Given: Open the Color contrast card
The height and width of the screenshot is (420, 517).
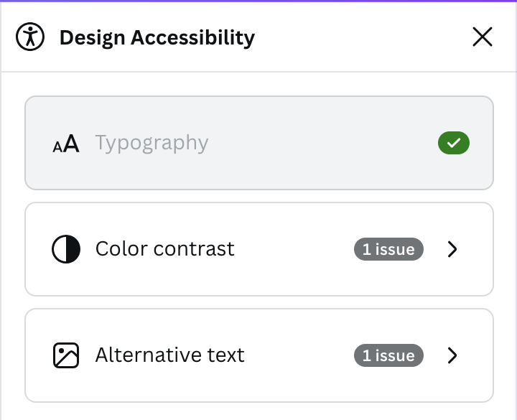Looking at the screenshot, I should [x=287, y=249].
